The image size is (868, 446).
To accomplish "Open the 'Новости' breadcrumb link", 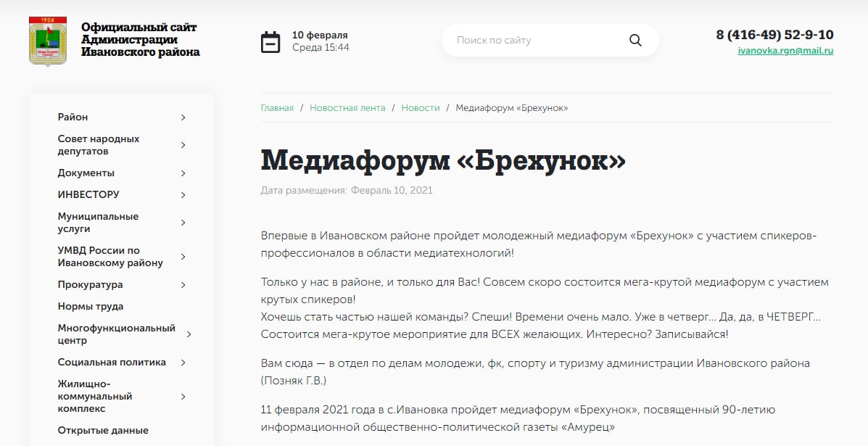I will [x=420, y=108].
